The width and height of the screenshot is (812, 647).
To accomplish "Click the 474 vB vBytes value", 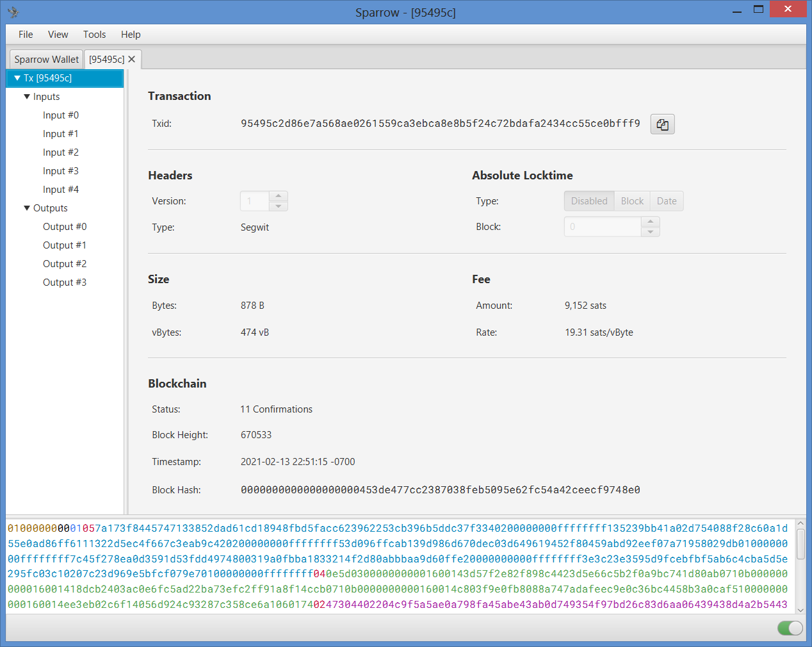I will click(x=255, y=332).
